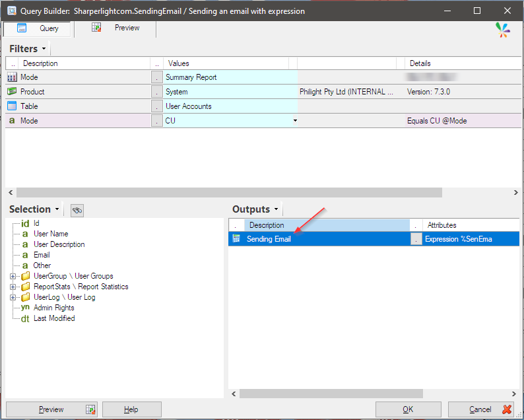
Task: Click the UserGroup folder icon
Action: tap(25, 276)
